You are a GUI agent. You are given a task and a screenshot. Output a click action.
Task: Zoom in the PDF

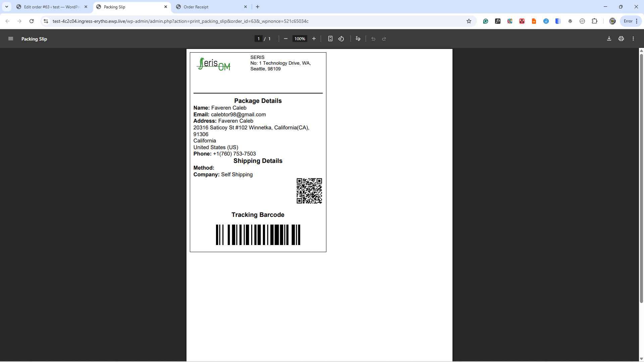[314, 39]
